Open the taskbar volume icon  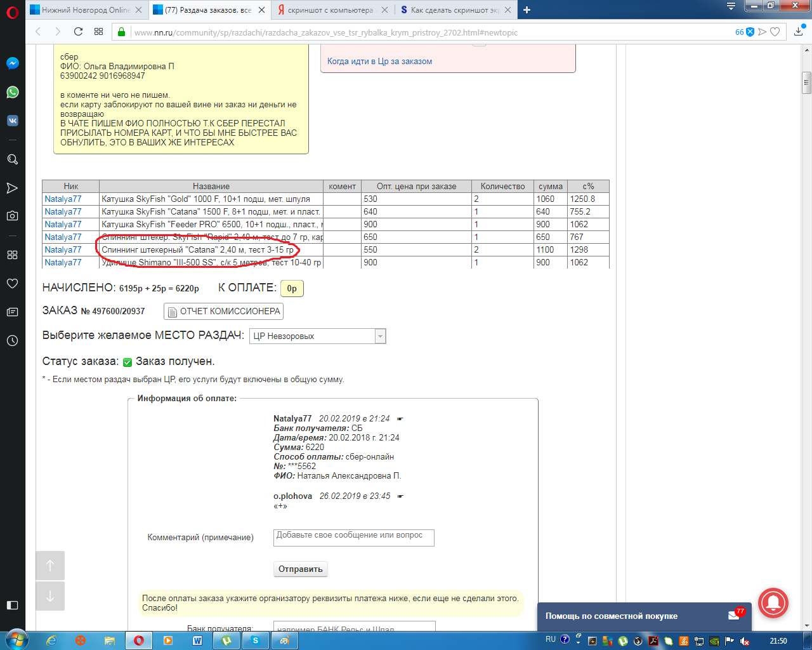click(x=745, y=641)
